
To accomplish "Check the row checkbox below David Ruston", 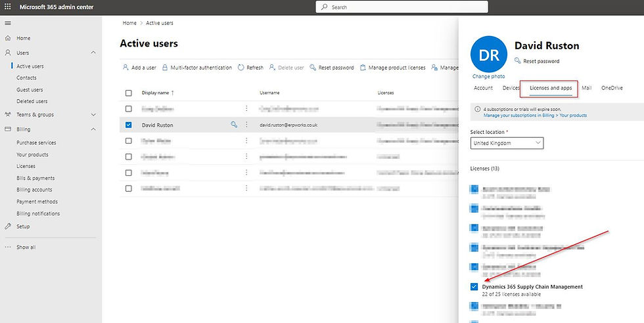I will pyautogui.click(x=129, y=140).
